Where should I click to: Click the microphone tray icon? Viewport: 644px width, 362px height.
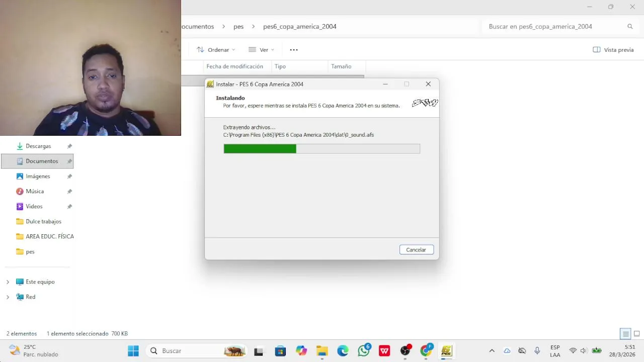[537, 351]
